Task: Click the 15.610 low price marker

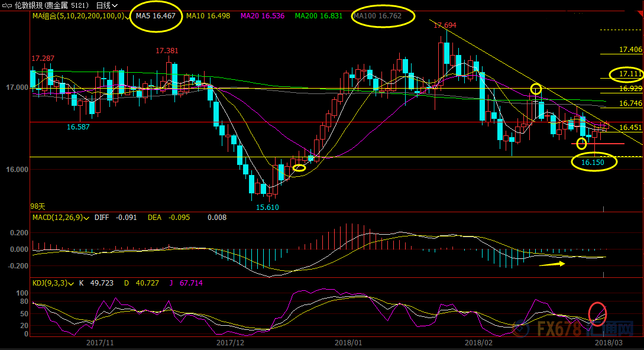Action: coord(267,207)
